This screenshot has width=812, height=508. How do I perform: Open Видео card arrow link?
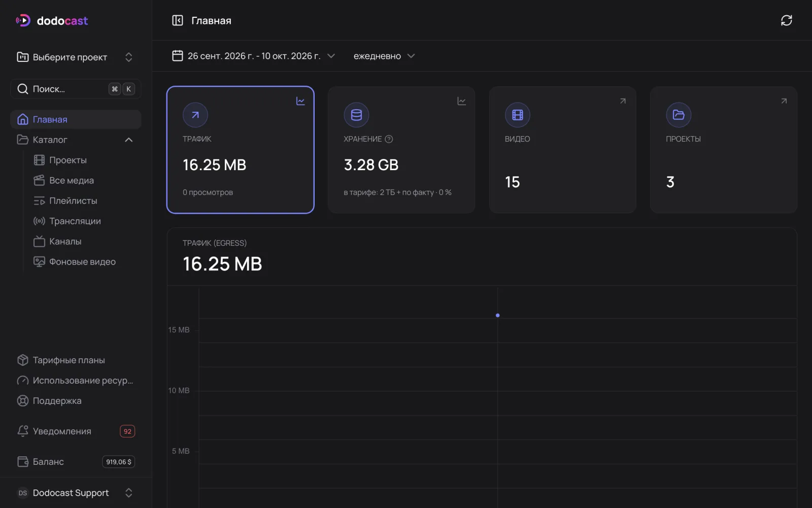point(623,101)
